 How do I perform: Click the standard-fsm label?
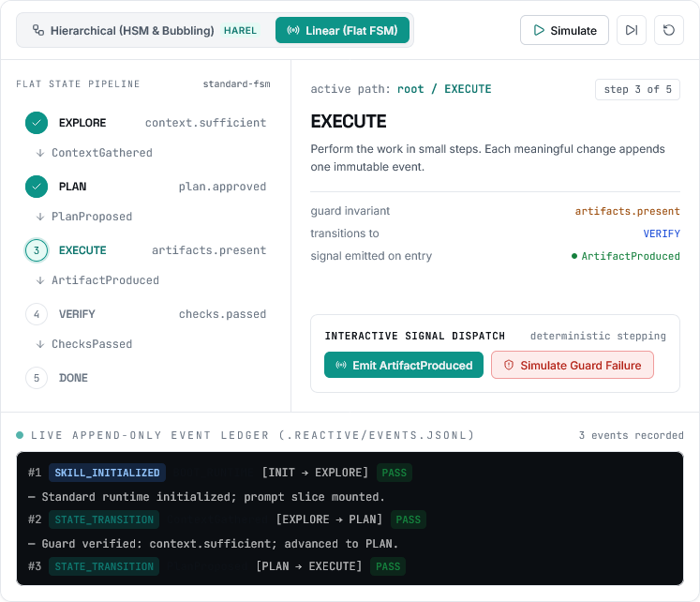click(236, 84)
